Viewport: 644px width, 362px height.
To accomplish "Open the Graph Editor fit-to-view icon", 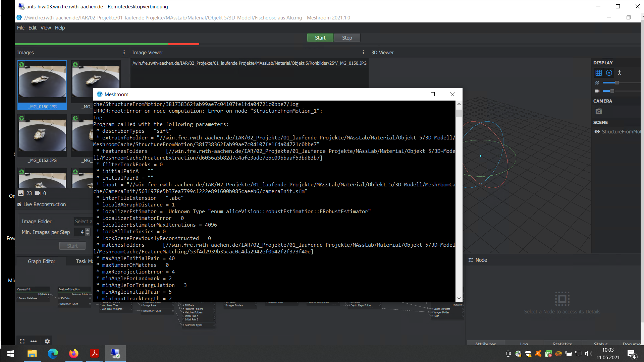I will [x=22, y=341].
